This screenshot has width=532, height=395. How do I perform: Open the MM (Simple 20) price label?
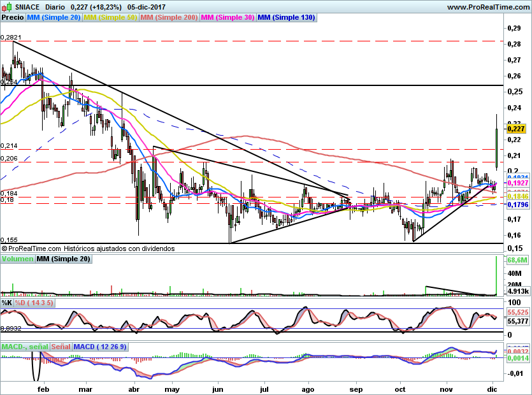[x=54, y=17]
